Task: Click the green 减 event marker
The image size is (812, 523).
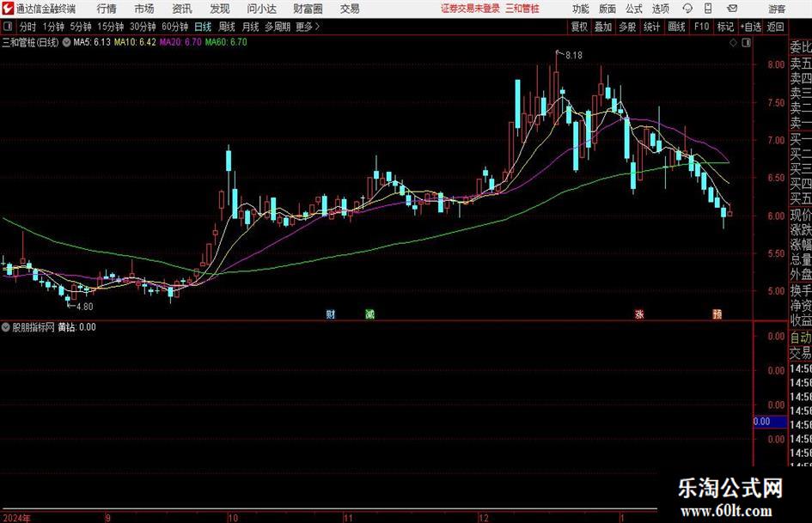Action: [369, 313]
